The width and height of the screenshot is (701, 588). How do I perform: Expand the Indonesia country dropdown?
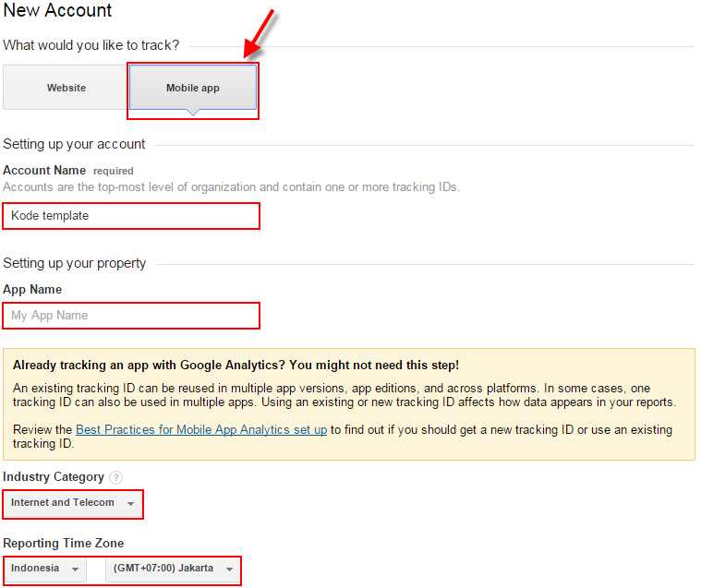45,569
